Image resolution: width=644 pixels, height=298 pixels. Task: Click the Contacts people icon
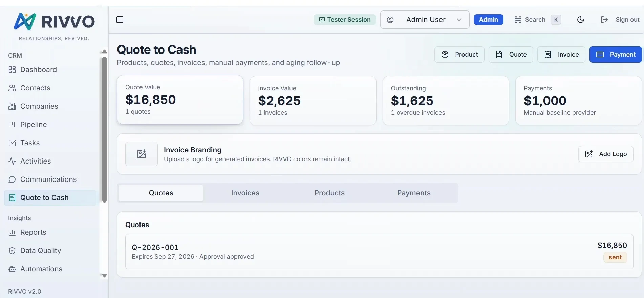point(12,88)
